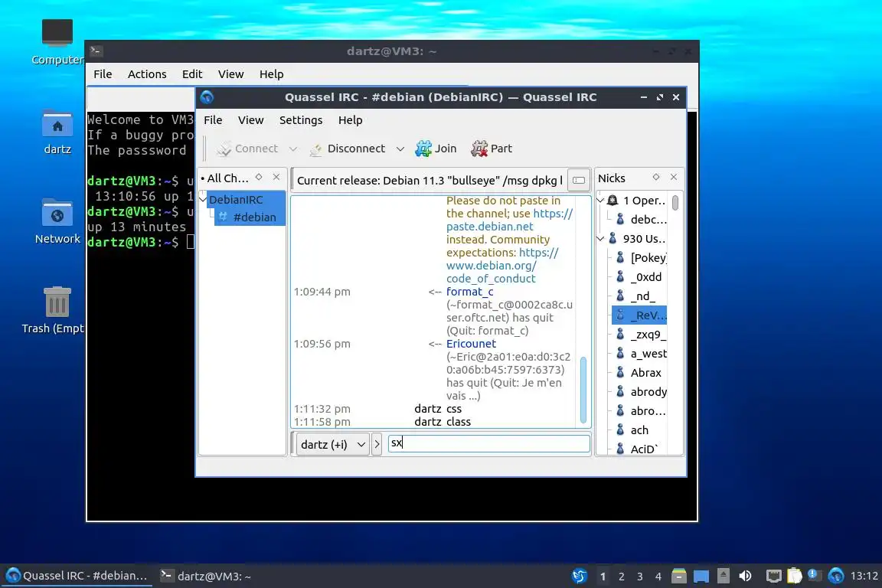Select nick abrody in list

pyautogui.click(x=639, y=392)
